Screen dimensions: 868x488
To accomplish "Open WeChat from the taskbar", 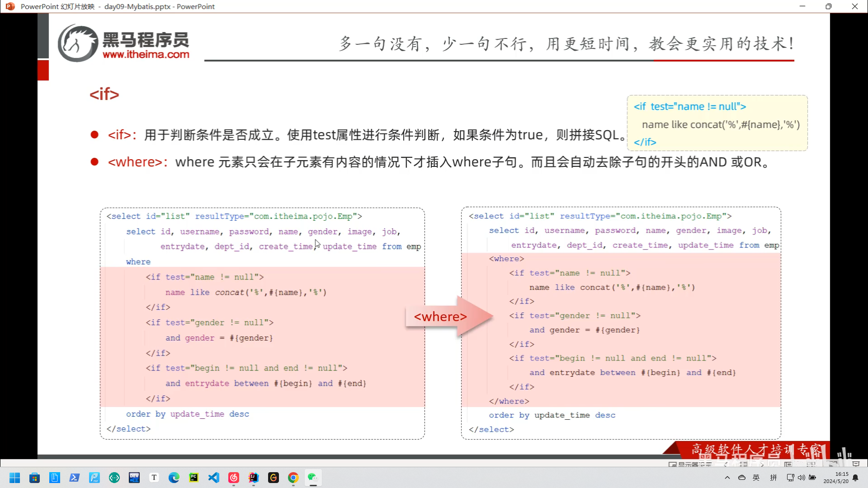I will click(313, 478).
